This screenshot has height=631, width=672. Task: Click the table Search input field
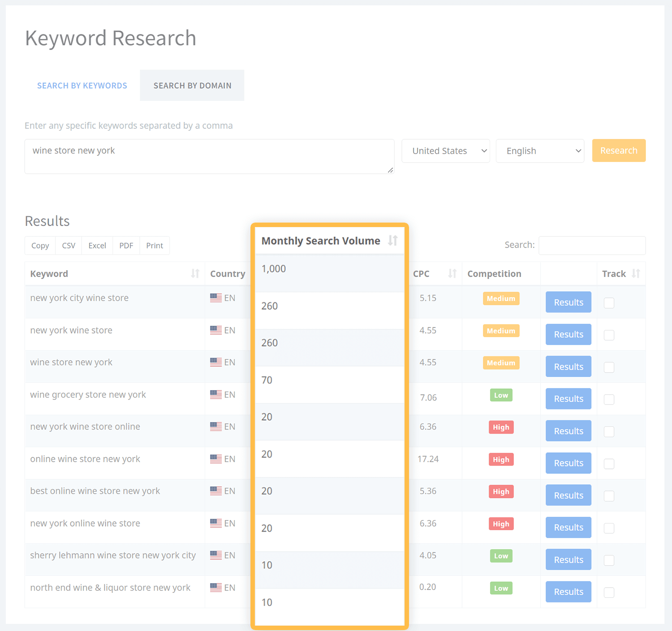click(592, 245)
